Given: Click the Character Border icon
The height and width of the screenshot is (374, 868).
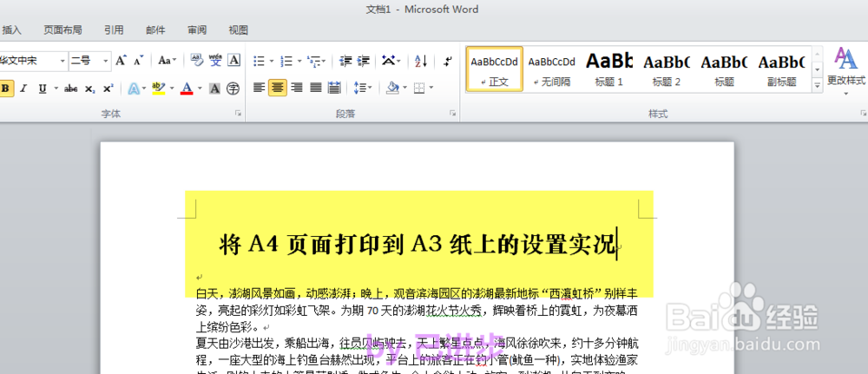Looking at the screenshot, I should (x=233, y=61).
